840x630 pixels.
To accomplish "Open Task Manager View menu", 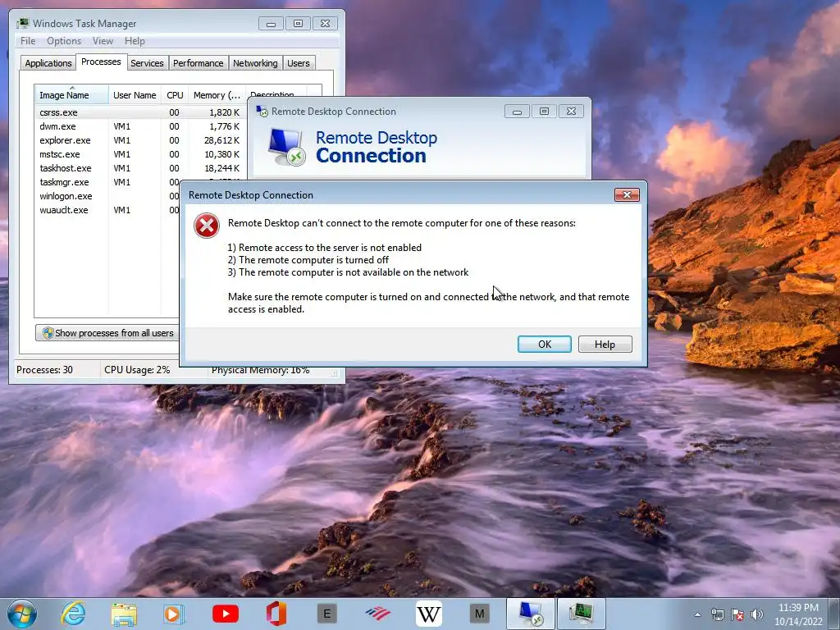I will 103,41.
